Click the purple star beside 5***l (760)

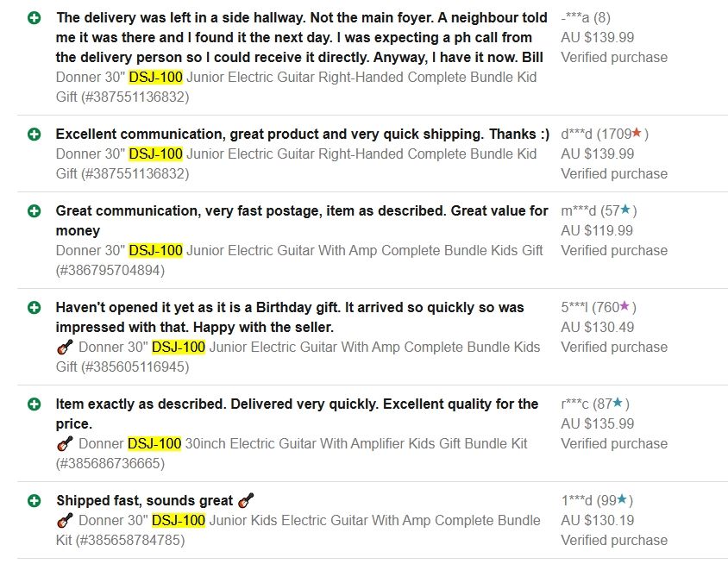(624, 306)
